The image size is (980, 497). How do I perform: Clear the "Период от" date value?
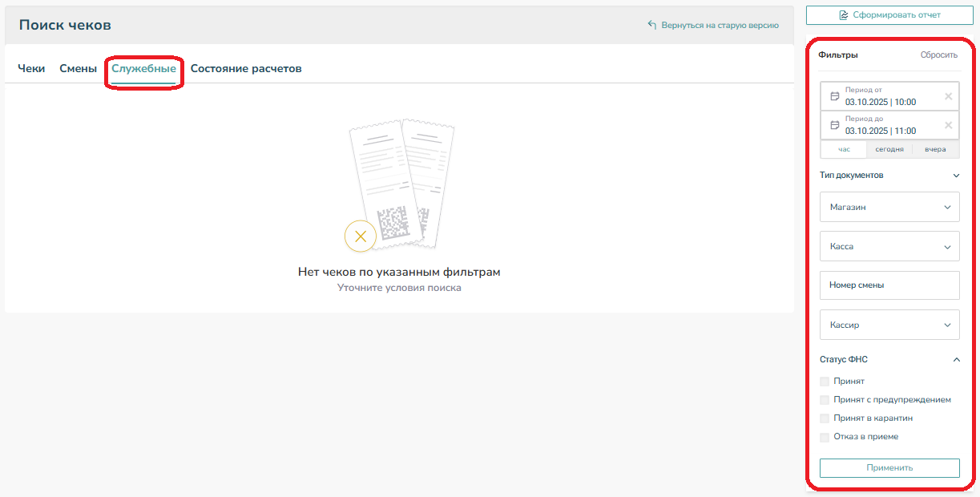[x=948, y=96]
